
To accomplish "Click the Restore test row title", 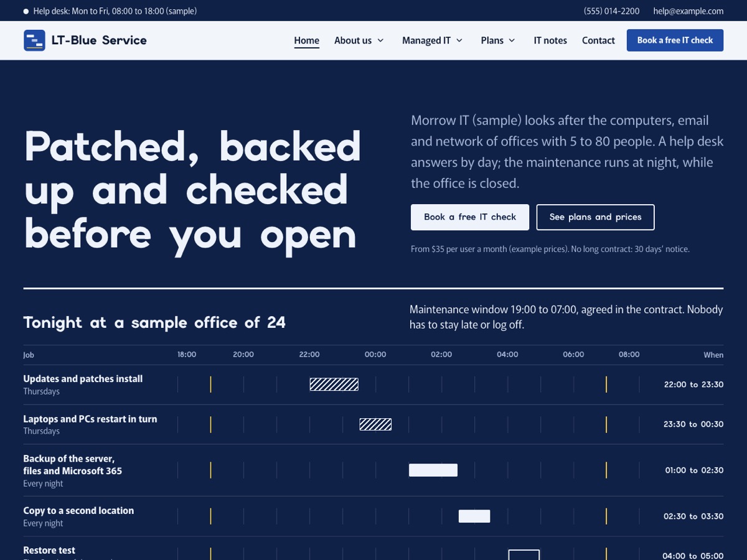I will click(49, 551).
